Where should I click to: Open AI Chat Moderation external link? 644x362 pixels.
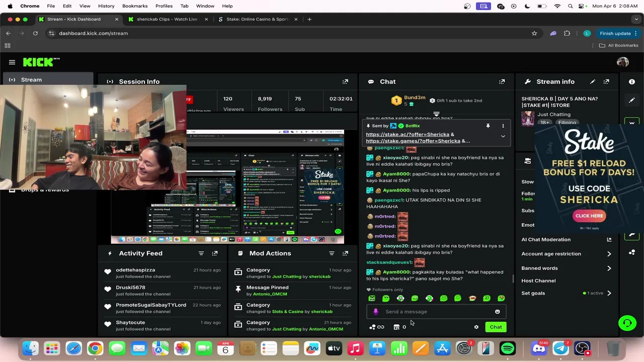609,240
